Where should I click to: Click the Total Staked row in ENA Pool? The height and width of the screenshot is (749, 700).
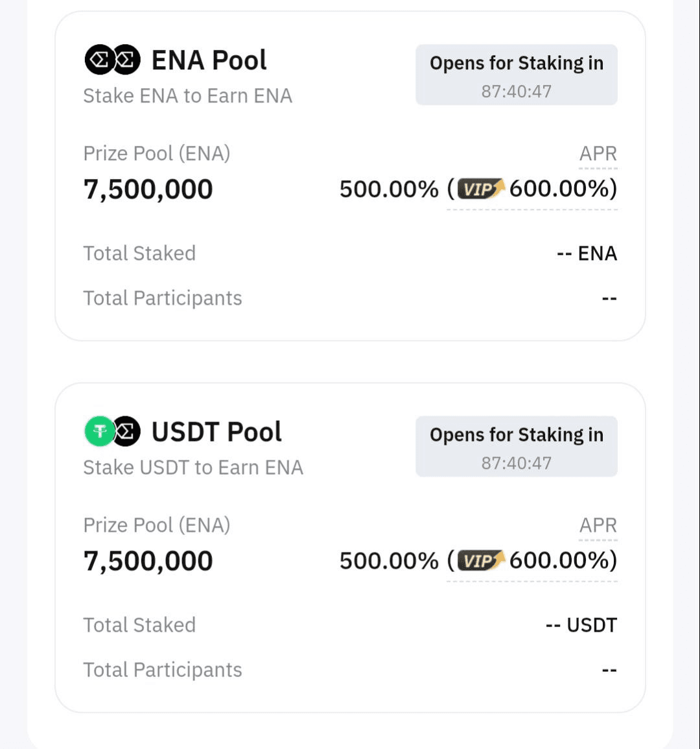[350, 253]
